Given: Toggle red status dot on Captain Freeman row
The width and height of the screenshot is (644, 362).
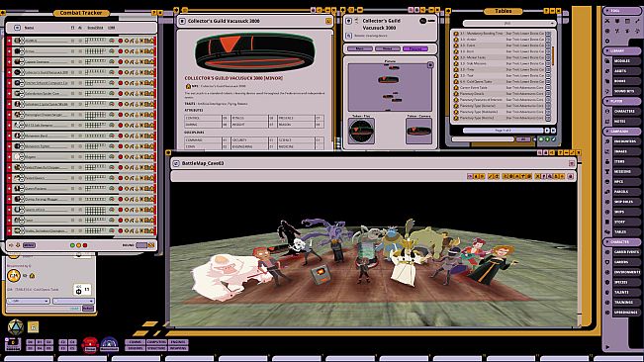Looking at the screenshot, I should click(121, 61).
